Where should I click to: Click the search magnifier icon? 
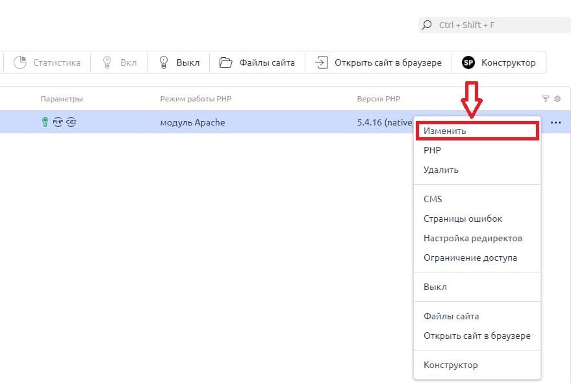[x=426, y=25]
